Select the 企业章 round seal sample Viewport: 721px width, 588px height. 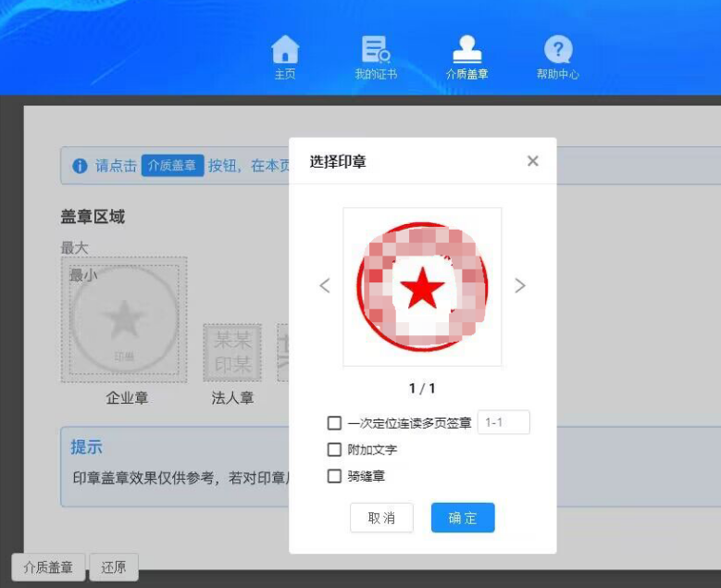coord(124,319)
